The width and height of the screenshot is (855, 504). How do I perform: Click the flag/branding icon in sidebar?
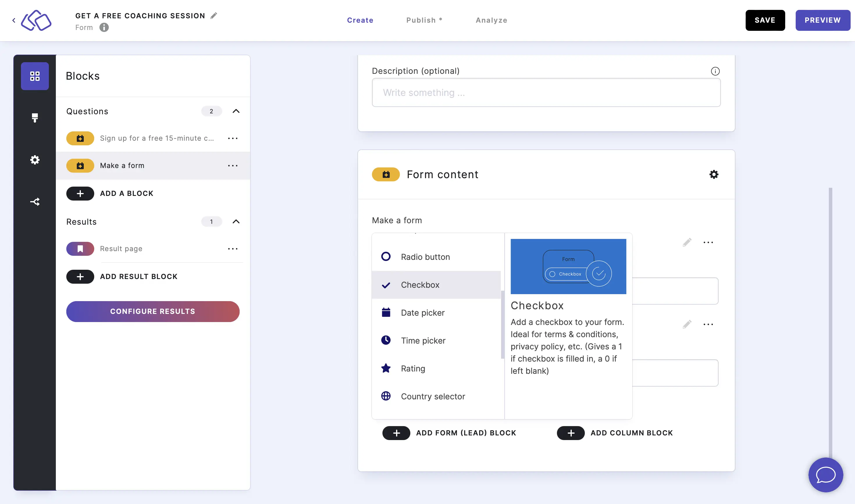(x=35, y=118)
